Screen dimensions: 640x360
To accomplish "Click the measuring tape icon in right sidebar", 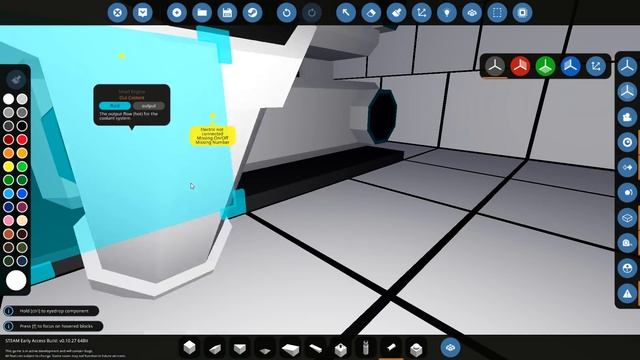I will (627, 243).
